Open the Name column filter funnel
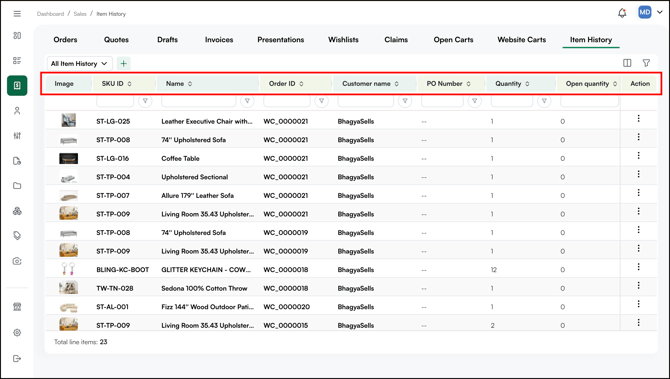Viewport: 670px width, 379px height. pyautogui.click(x=247, y=101)
